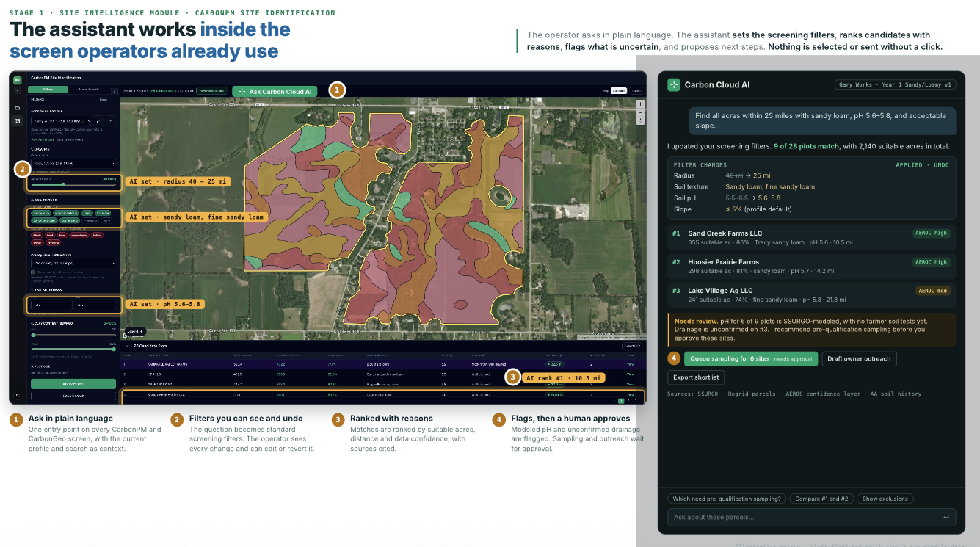
Task: Click the user avatar icon in the left rail
Action: 17,396
